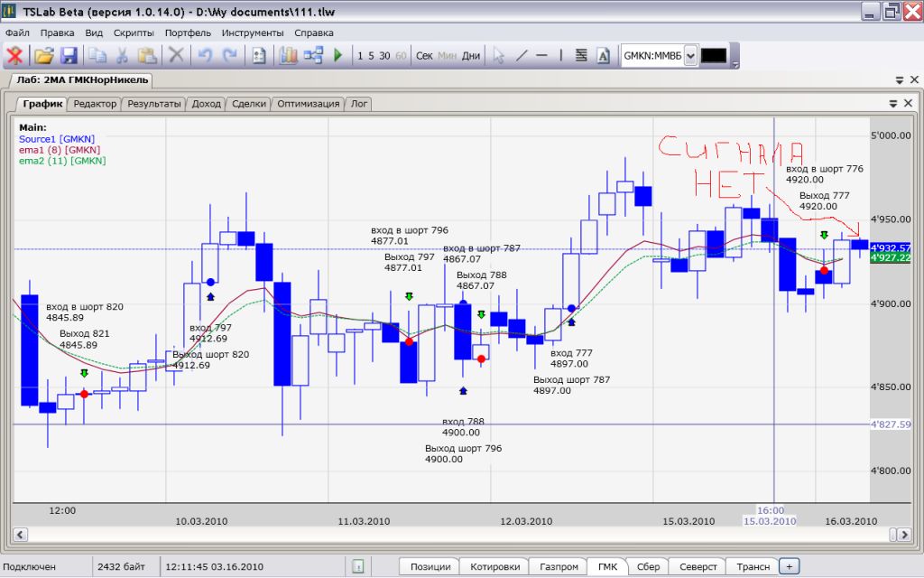Close the outer lab document panel

click(914, 79)
